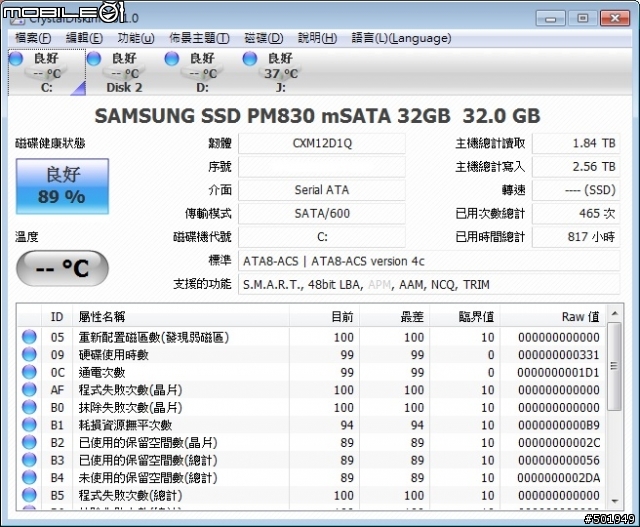Select the J: disk tab at 37 °C

pyautogui.click(x=280, y=72)
